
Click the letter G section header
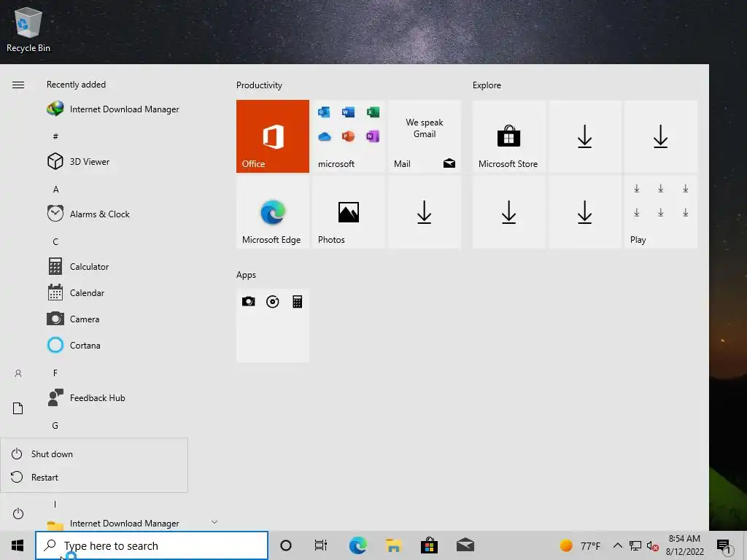55,426
